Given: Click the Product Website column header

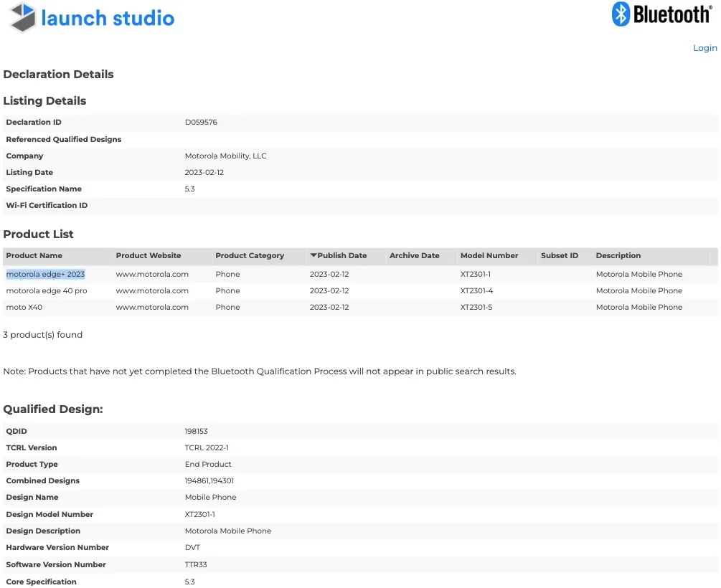Looking at the screenshot, I should click(x=149, y=255).
